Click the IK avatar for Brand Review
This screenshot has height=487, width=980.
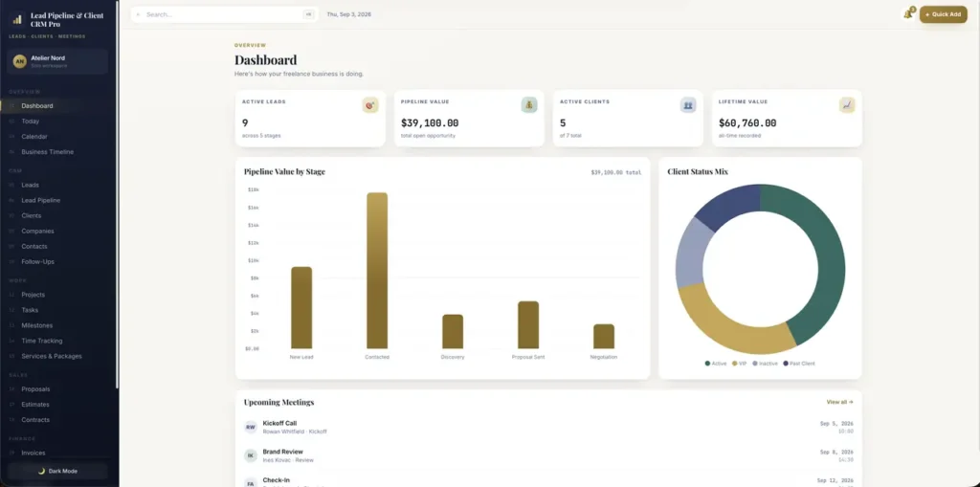point(251,455)
